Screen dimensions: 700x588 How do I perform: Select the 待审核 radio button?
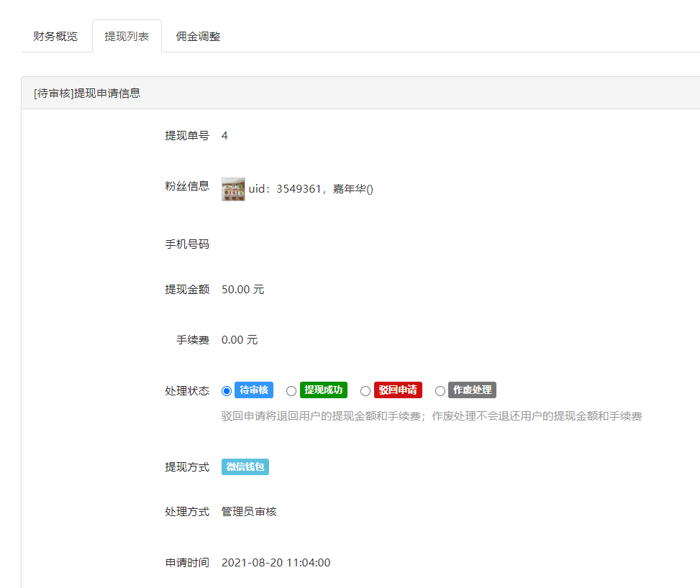pyautogui.click(x=227, y=391)
